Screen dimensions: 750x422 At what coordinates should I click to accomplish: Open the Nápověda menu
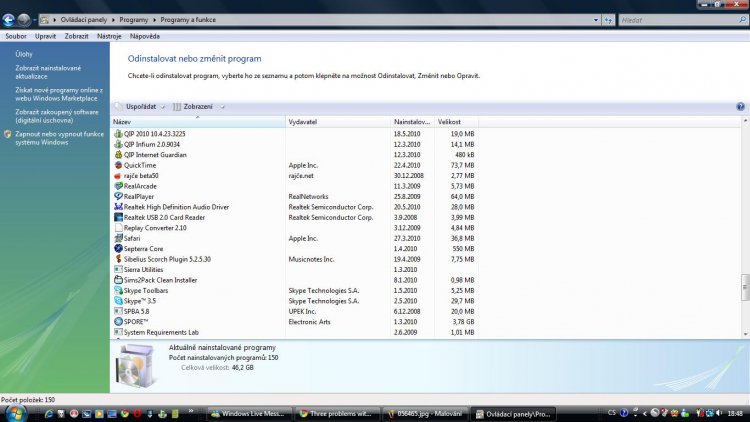145,36
